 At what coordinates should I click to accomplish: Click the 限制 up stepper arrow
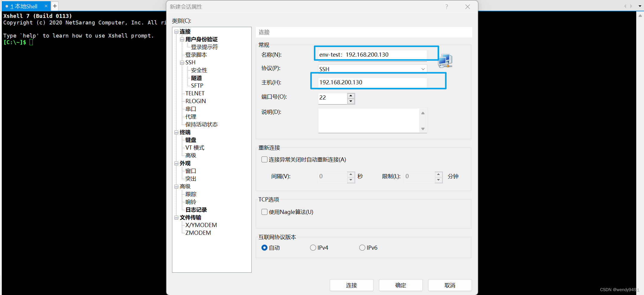[x=439, y=174]
